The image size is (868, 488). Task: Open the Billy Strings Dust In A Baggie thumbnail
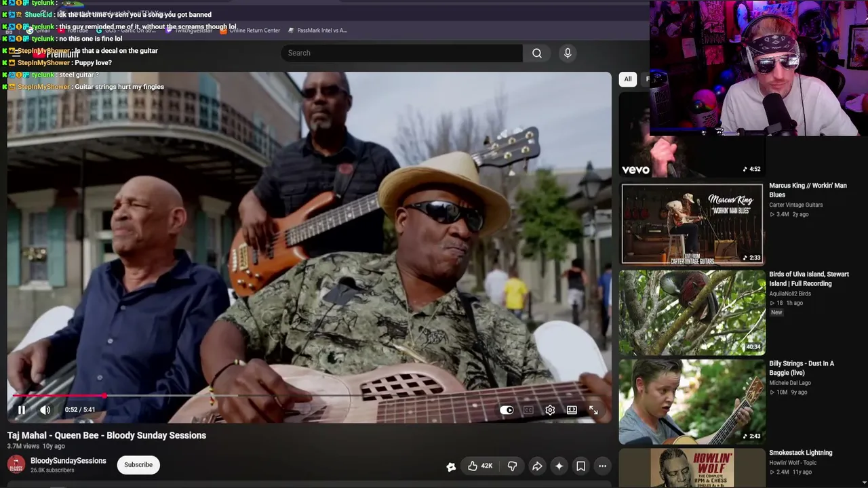click(692, 402)
